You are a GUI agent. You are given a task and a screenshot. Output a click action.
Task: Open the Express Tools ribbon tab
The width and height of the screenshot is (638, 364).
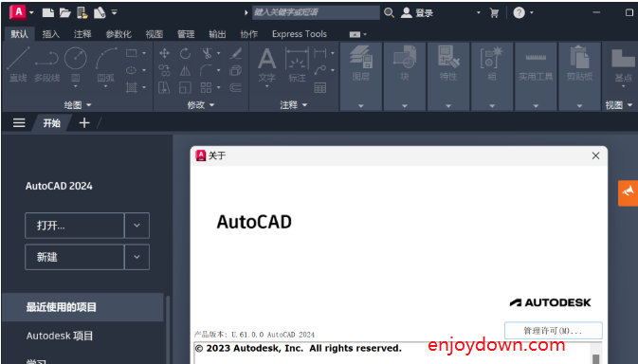click(299, 34)
